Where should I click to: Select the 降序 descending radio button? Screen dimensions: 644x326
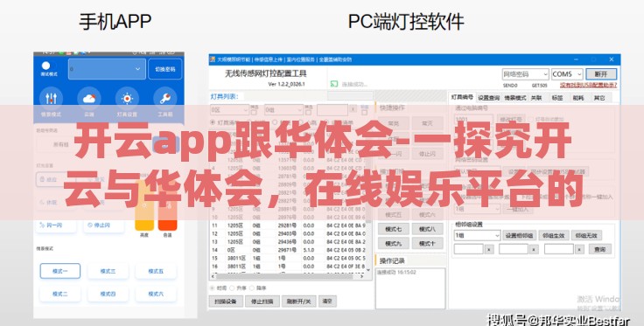tap(252, 288)
